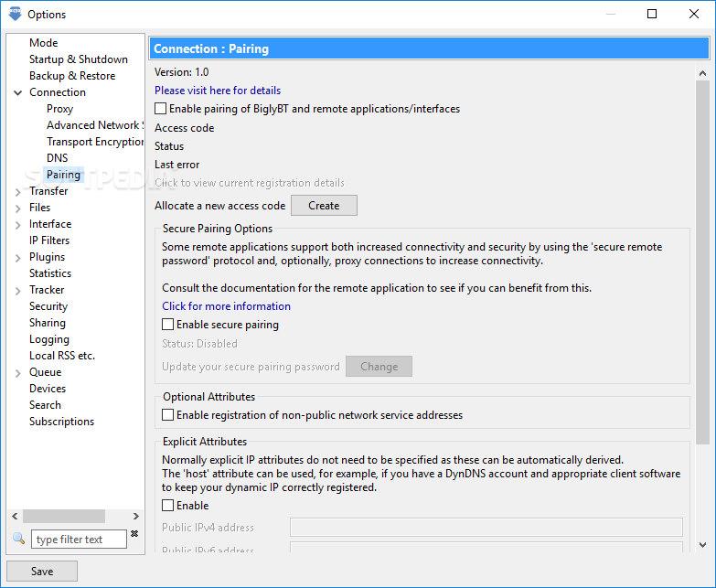Open the Mode options page
The width and height of the screenshot is (716, 588).
click(x=43, y=42)
